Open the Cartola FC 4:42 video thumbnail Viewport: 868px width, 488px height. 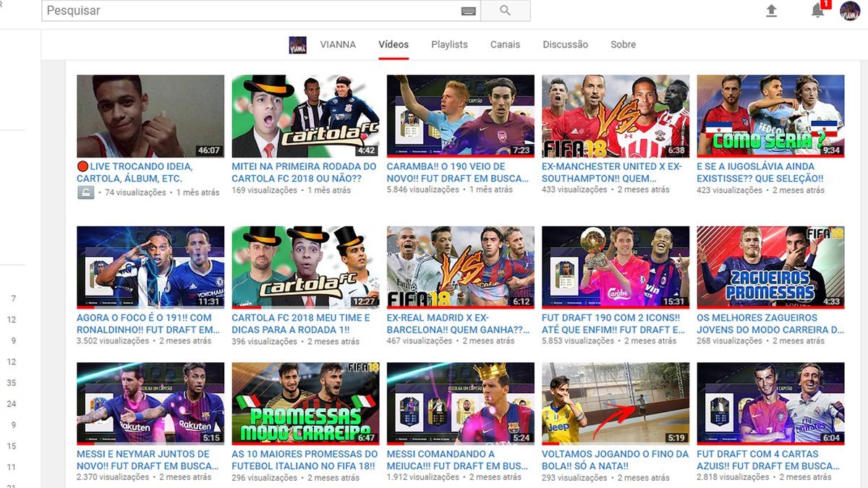pyautogui.click(x=305, y=116)
